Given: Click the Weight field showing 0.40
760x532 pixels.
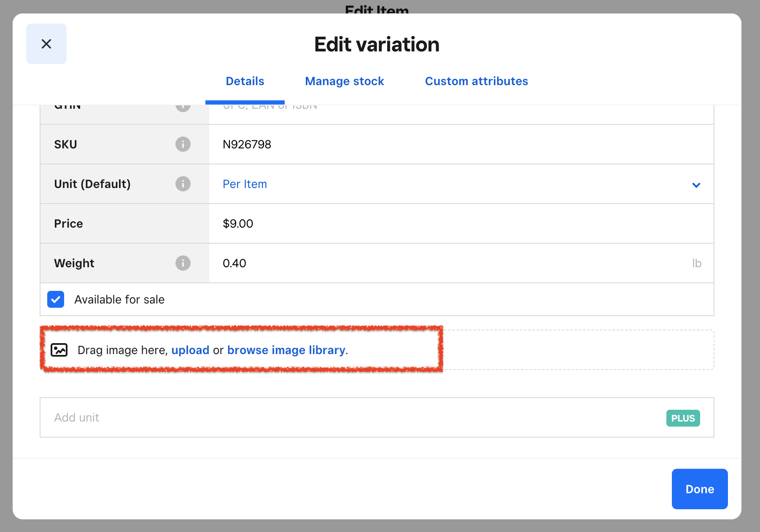Looking at the screenshot, I should (461, 263).
